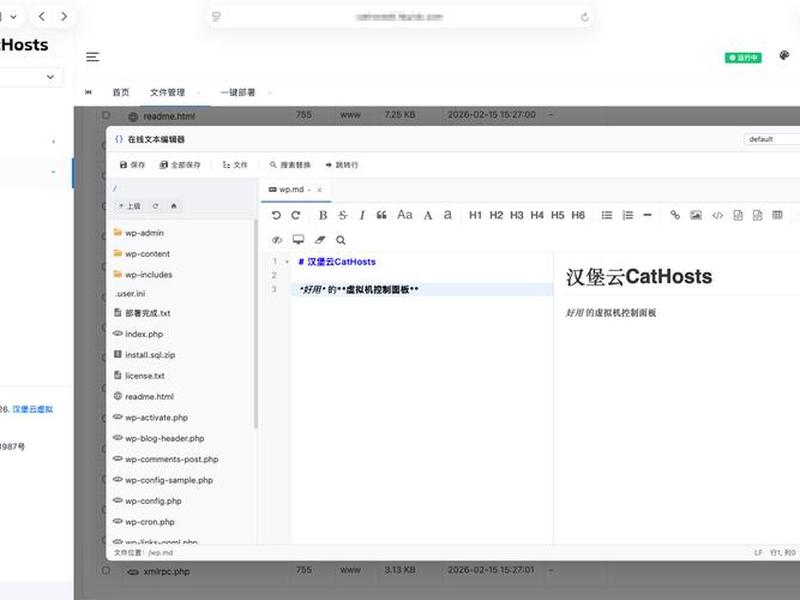Tick the xmlrpc.php row checkbox
This screenshot has height=600, width=800.
click(106, 570)
